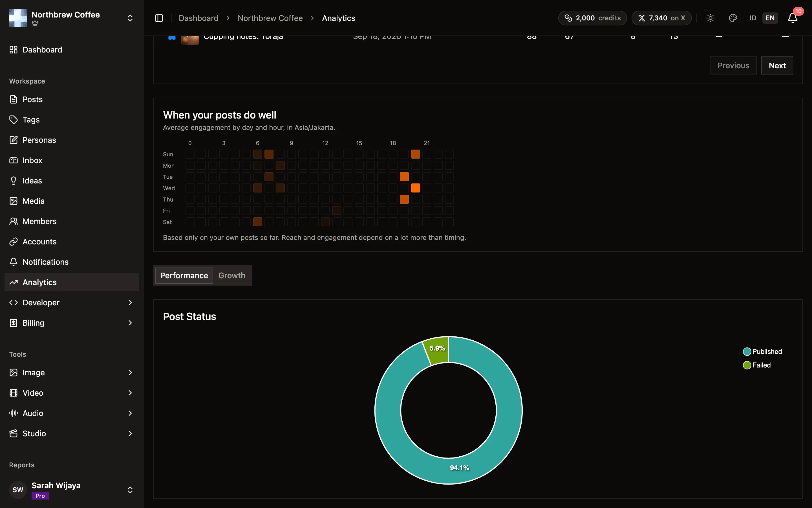This screenshot has height=508, width=812.
Task: Open Members page
Action: [72, 222]
